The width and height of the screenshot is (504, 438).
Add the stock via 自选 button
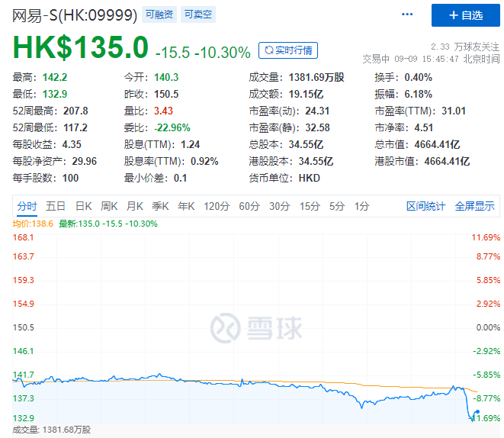[x=466, y=15]
